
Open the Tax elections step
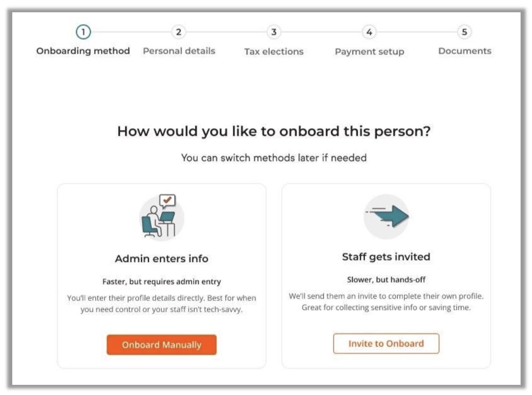point(274,52)
